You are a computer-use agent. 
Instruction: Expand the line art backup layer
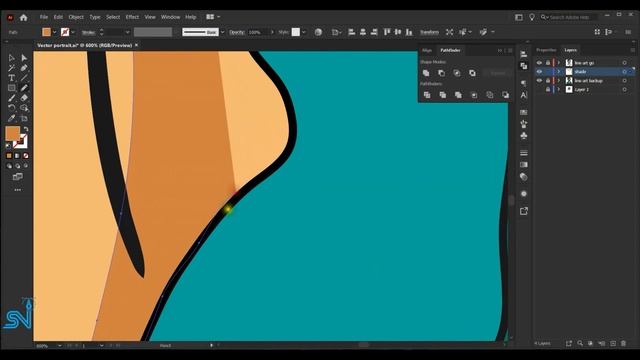(x=559, y=81)
